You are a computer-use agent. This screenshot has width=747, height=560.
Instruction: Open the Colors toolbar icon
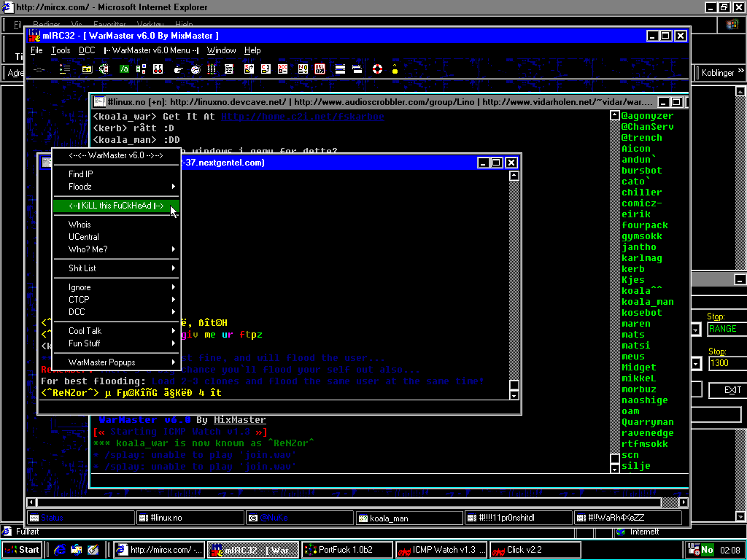pos(212,69)
